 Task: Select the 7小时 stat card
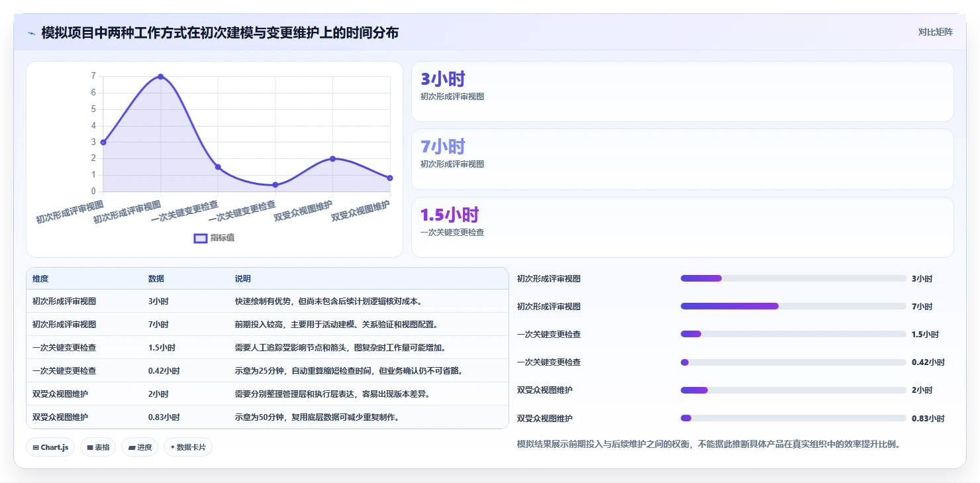682,159
